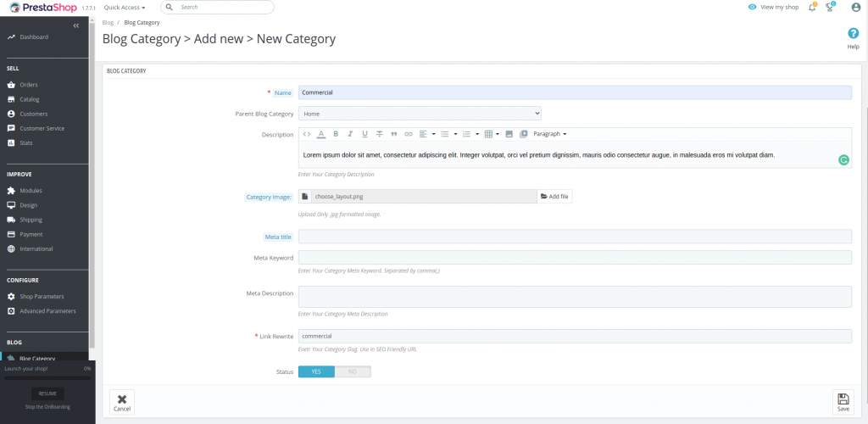Open notifications bell
868x424 pixels.
pos(812,7)
